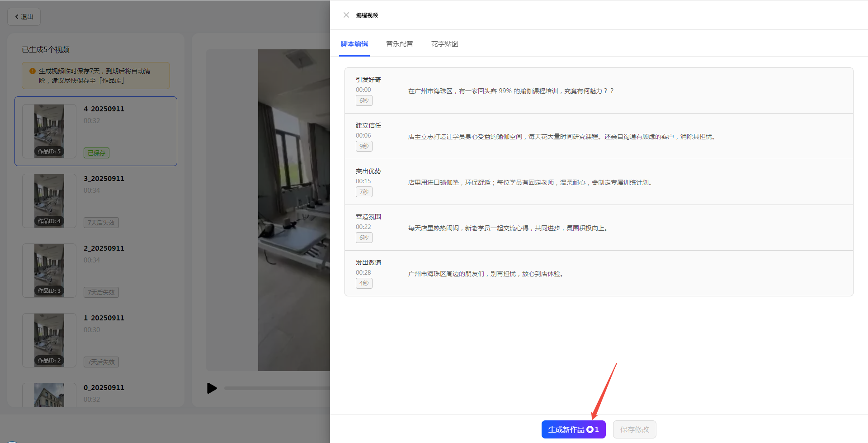Image resolution: width=868 pixels, height=443 pixels.
Task: Click the 退出 back button
Action: point(24,17)
